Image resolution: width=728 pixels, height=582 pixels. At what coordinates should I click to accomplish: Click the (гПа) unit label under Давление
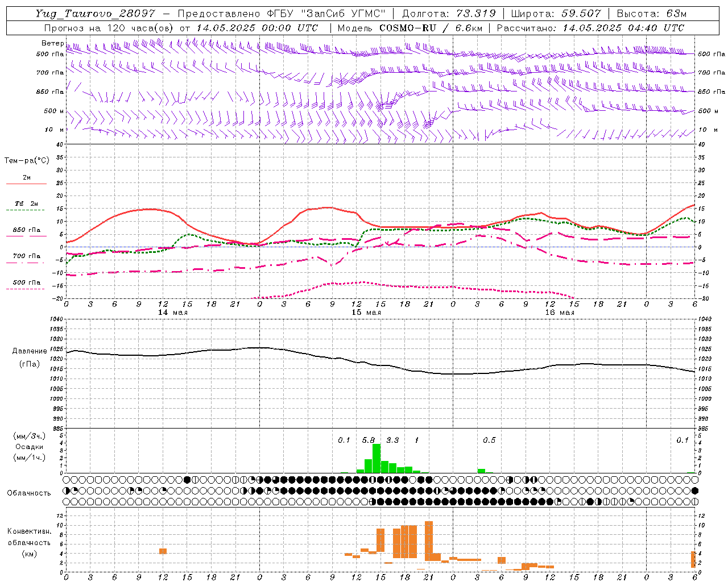pos(30,364)
